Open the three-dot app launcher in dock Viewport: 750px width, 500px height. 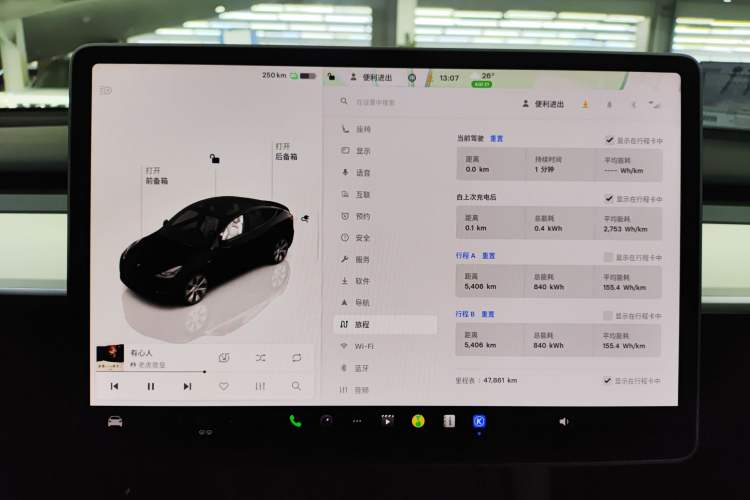point(357,421)
